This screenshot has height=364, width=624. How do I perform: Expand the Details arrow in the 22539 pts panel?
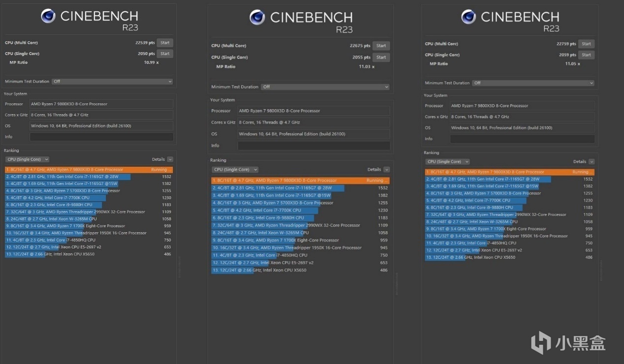170,159
